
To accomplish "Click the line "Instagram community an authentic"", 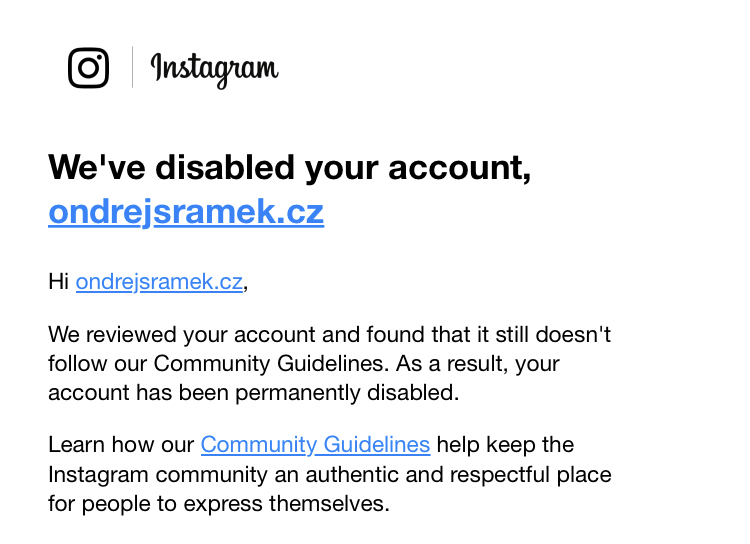I will [246, 475].
